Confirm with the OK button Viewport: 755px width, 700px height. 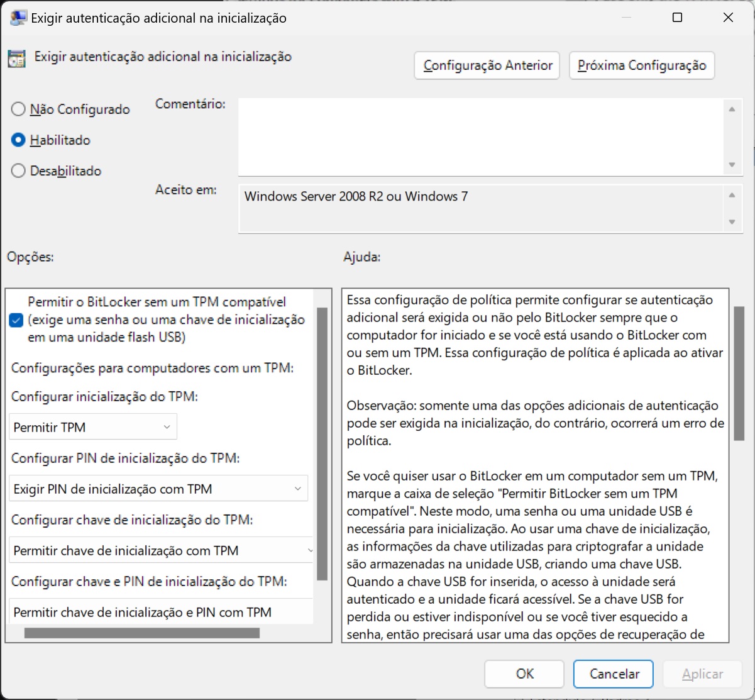point(525,674)
